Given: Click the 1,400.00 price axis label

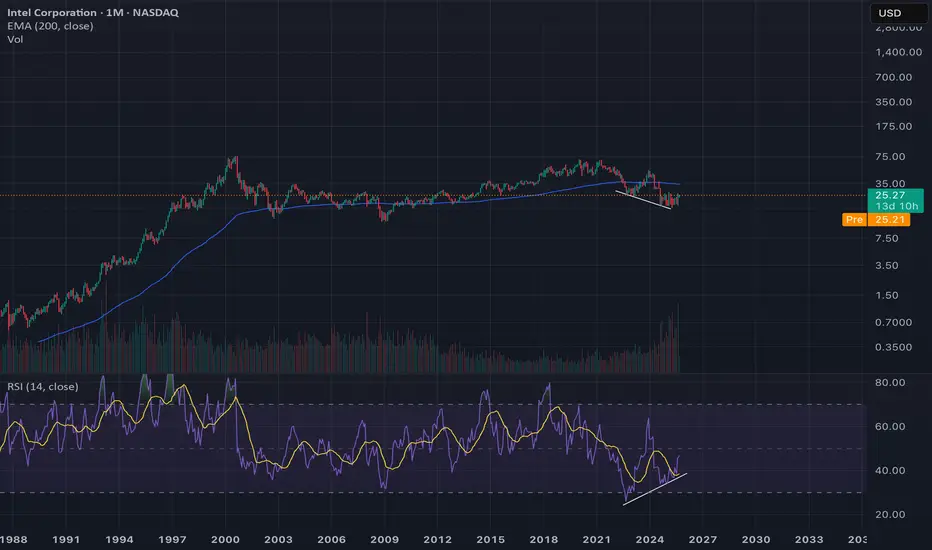Looking at the screenshot, I should point(898,52).
